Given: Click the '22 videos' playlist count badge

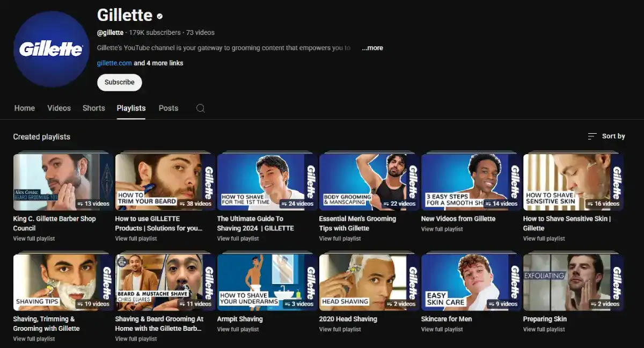Looking at the screenshot, I should (x=399, y=204).
